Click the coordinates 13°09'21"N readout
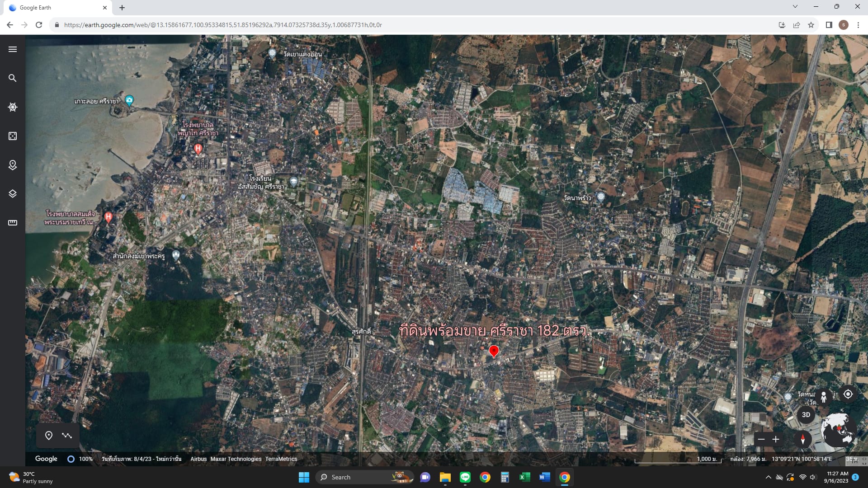The width and height of the screenshot is (868, 488). coord(802,459)
